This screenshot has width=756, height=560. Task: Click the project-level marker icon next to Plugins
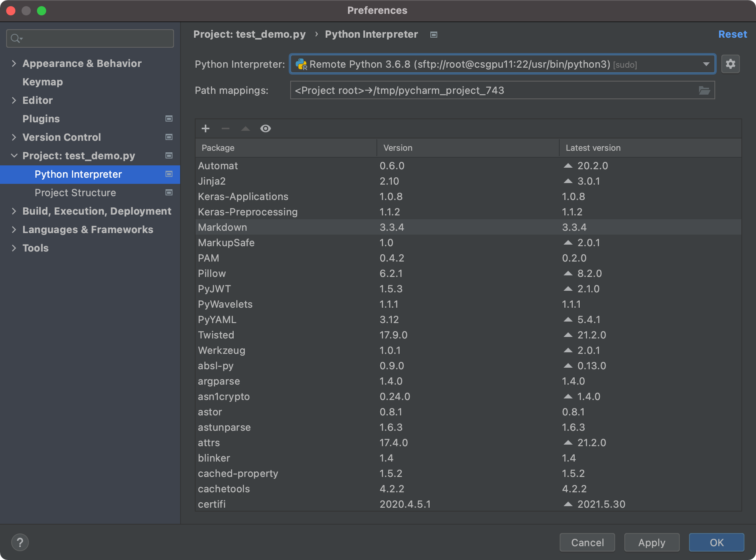click(x=169, y=118)
